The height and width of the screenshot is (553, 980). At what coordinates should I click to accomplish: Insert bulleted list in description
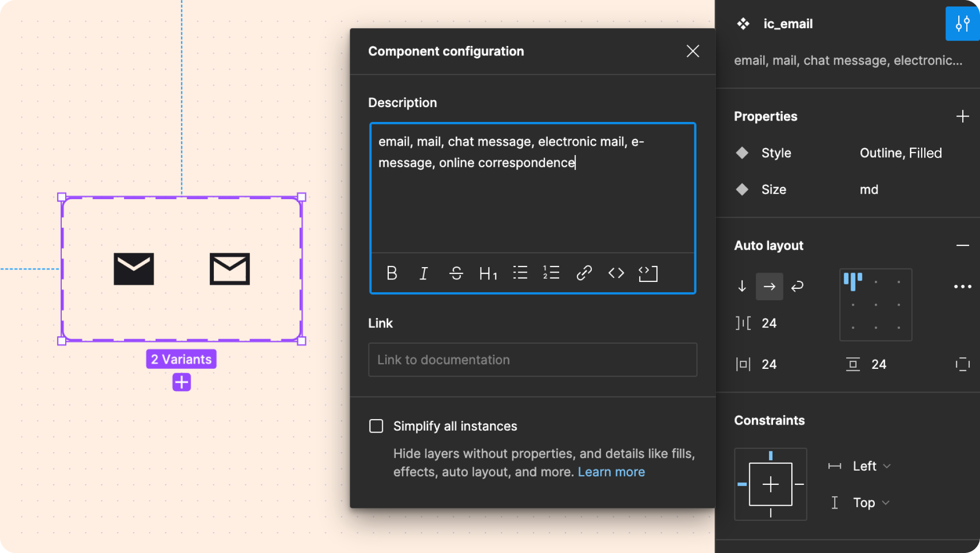click(520, 273)
